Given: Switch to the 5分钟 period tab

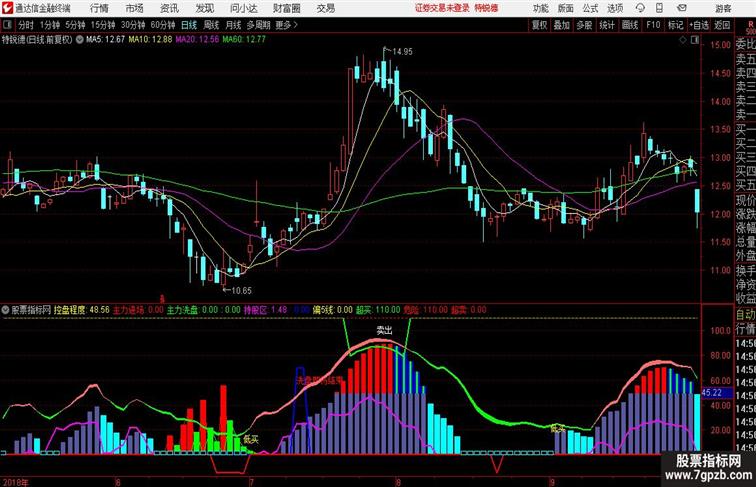Looking at the screenshot, I should click(75, 25).
